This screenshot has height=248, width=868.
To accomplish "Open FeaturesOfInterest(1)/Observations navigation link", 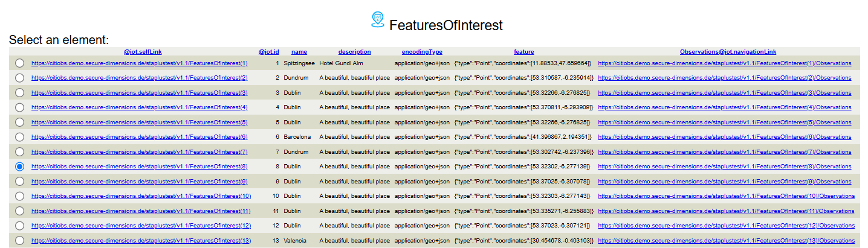I will point(725,63).
